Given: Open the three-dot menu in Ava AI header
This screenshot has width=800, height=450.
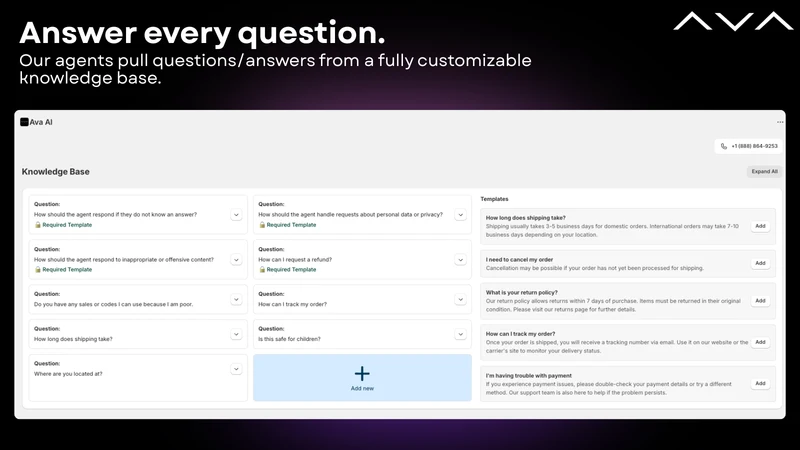Looking at the screenshot, I should [780, 122].
